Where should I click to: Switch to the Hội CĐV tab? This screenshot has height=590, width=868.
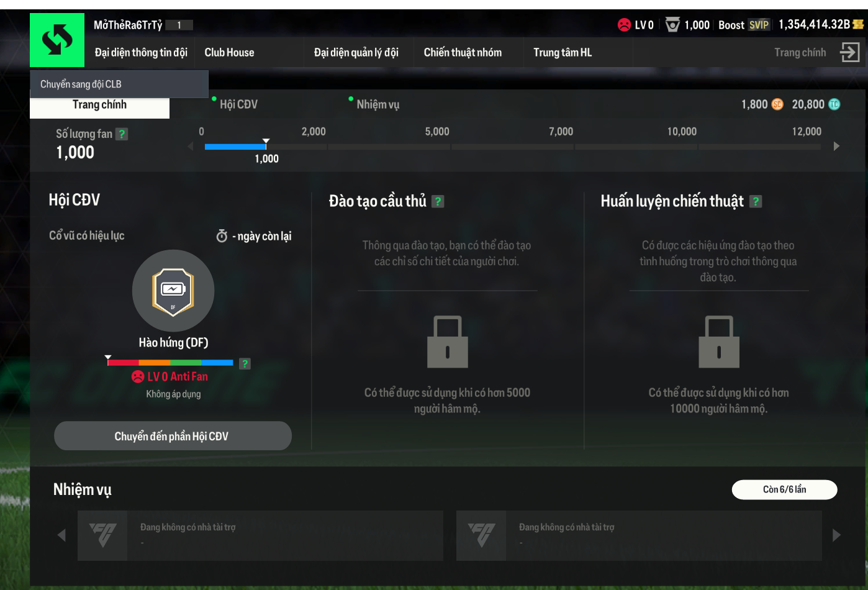pyautogui.click(x=238, y=104)
